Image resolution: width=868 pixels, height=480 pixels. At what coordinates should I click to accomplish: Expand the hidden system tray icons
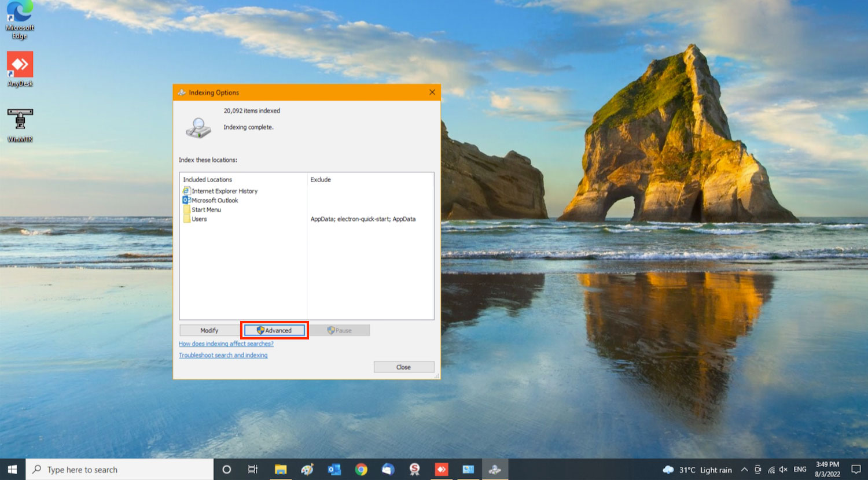point(744,470)
